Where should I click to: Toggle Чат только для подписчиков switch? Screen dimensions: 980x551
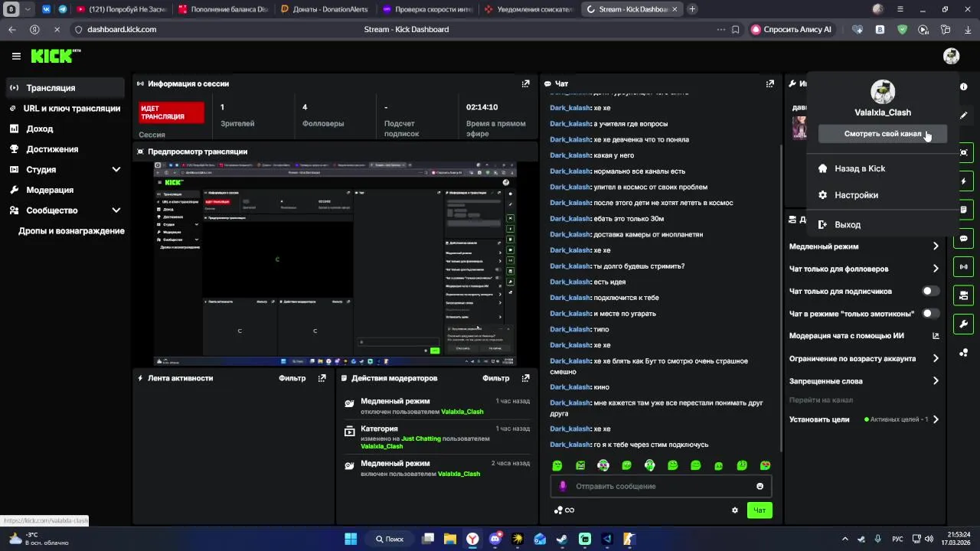point(931,291)
